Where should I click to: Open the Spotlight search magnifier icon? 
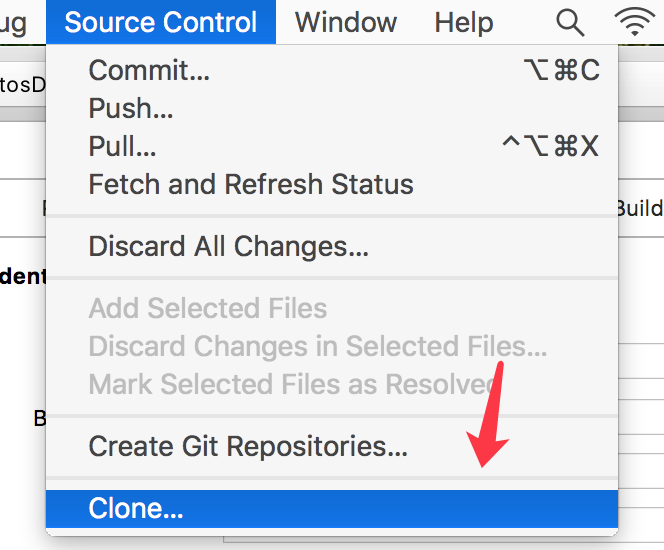[570, 22]
